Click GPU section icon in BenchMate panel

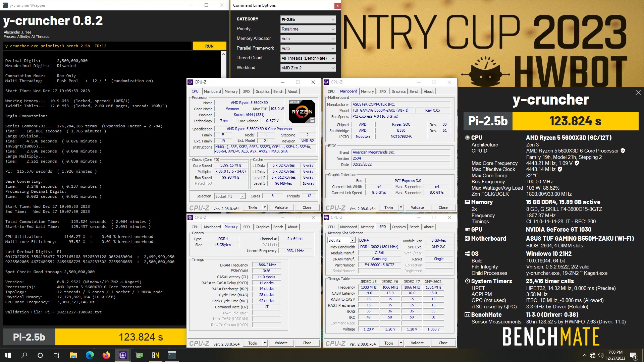467,230
